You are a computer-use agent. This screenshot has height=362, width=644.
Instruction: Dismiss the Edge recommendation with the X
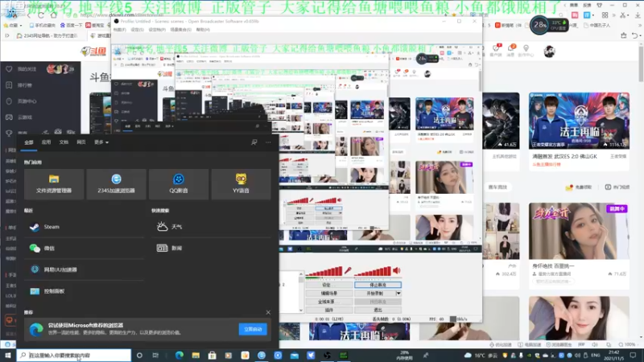click(x=268, y=312)
